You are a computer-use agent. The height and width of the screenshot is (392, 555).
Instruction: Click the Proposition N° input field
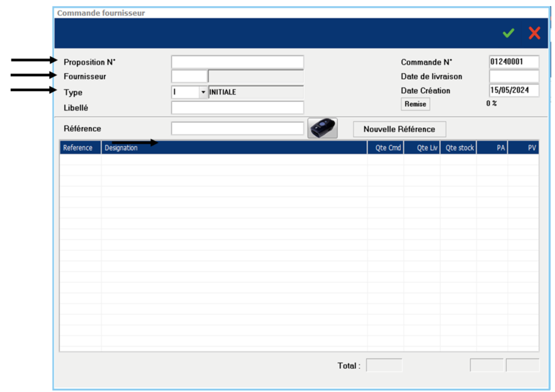tap(237, 62)
